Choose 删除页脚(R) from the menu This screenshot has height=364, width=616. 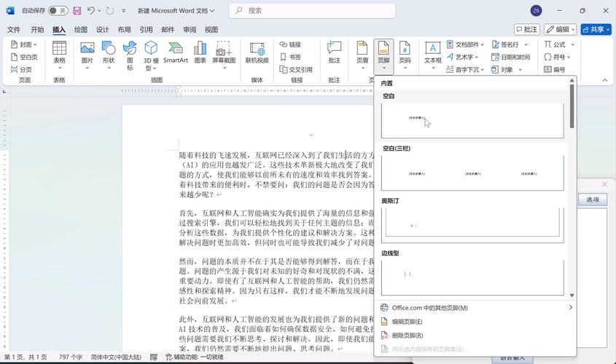[x=475, y=336]
